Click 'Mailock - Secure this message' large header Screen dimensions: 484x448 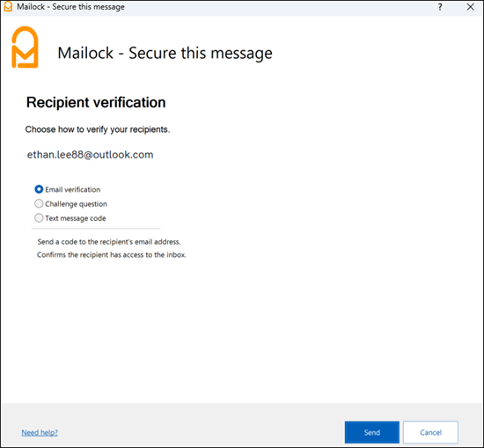click(165, 53)
